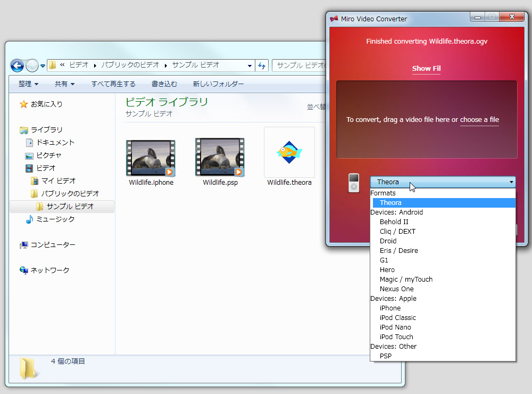The height and width of the screenshot is (394, 532).
Task: Pick Hero from the dropdown list
Action: coord(444,270)
